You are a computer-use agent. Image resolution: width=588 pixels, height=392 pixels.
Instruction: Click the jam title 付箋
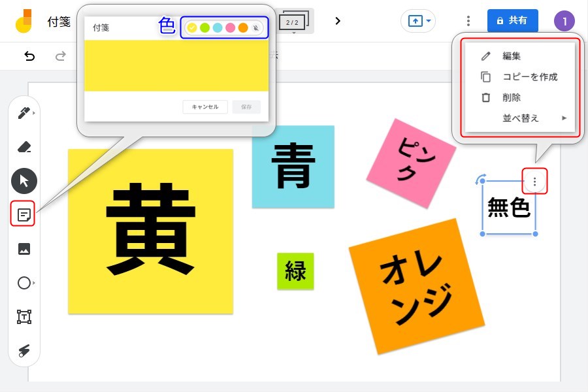(x=59, y=22)
